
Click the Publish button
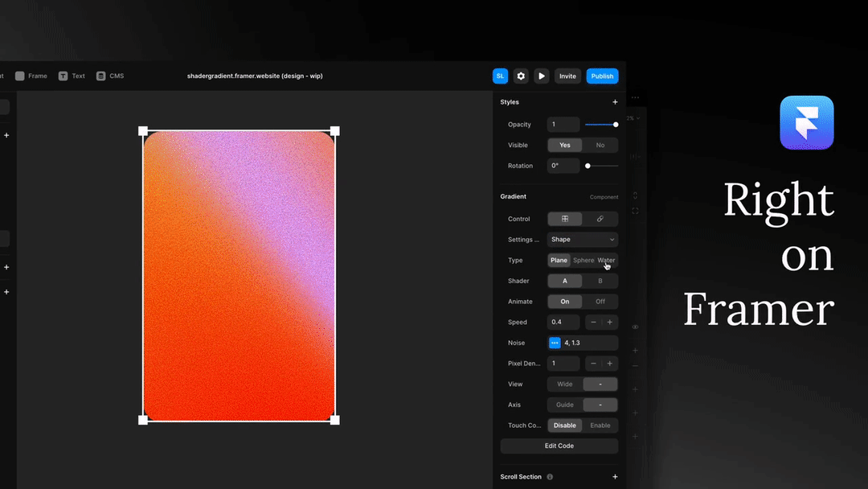click(602, 76)
